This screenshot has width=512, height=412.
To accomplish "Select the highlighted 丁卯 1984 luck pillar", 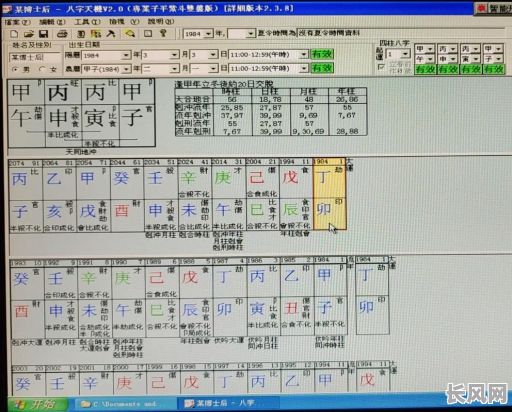I will 330,194.
